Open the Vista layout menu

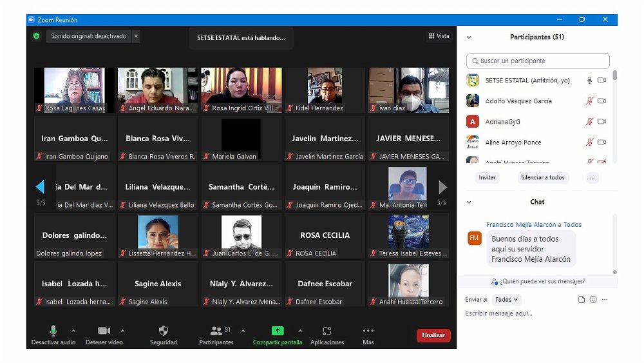point(439,36)
